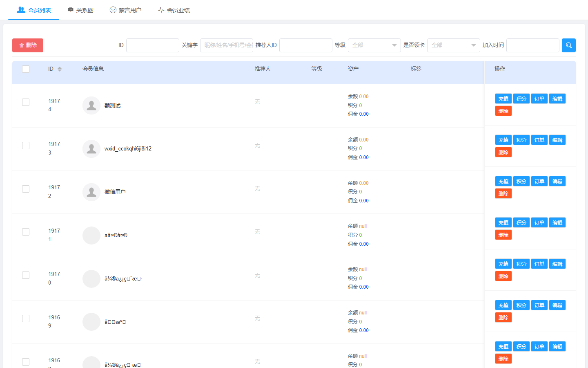Click member name wxid_ccokqhi6ji8i12
The height and width of the screenshot is (368, 588).
click(128, 149)
